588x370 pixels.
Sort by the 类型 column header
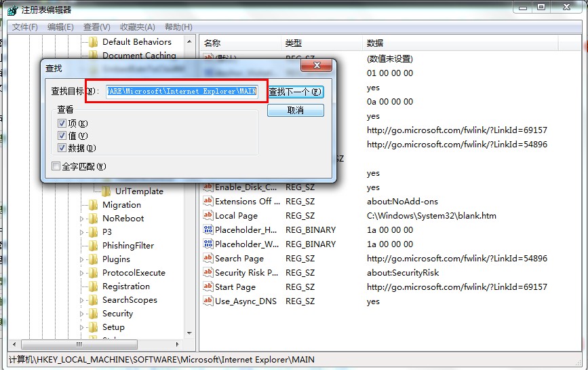(x=321, y=43)
